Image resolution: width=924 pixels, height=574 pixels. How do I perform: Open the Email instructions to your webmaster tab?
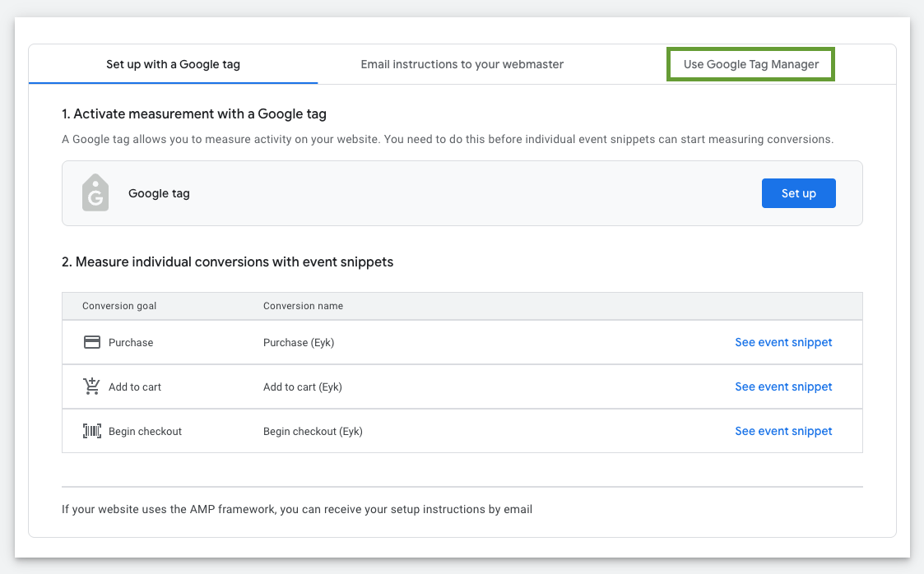pyautogui.click(x=462, y=64)
